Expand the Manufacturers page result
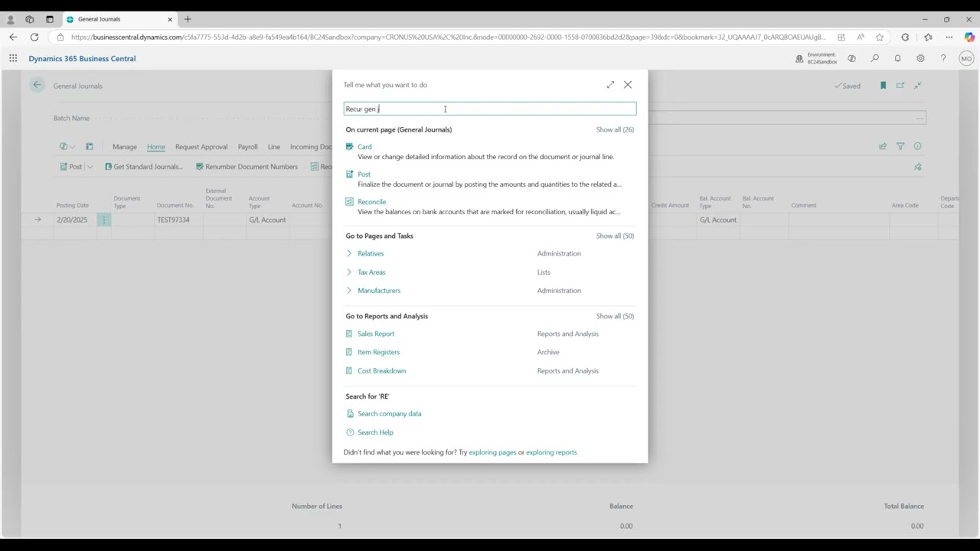980x551 pixels. pos(349,290)
